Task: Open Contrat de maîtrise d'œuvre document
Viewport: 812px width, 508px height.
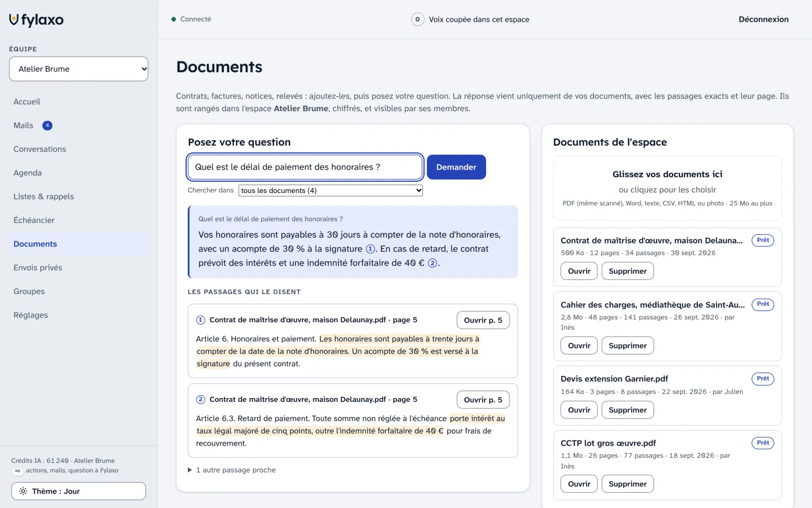Action: tap(579, 271)
